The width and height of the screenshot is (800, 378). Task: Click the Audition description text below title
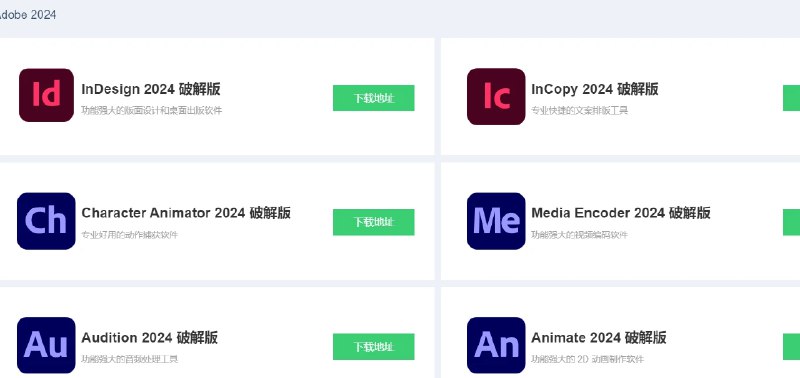click(x=130, y=359)
